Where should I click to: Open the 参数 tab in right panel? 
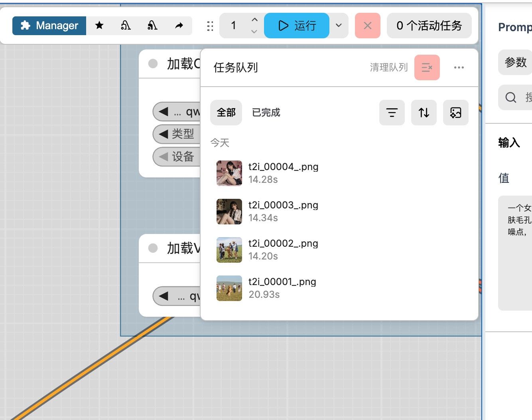(515, 62)
